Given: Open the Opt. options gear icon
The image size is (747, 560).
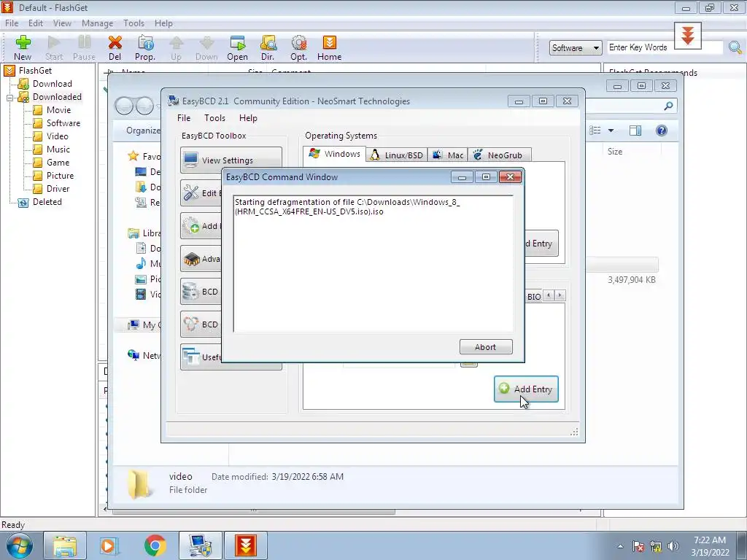Looking at the screenshot, I should coord(298,47).
